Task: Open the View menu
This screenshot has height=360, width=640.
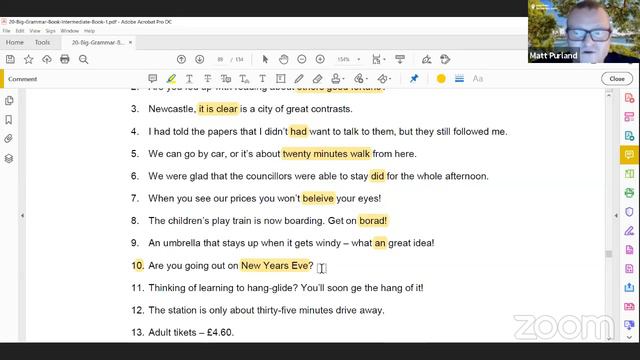Action: click(x=35, y=31)
